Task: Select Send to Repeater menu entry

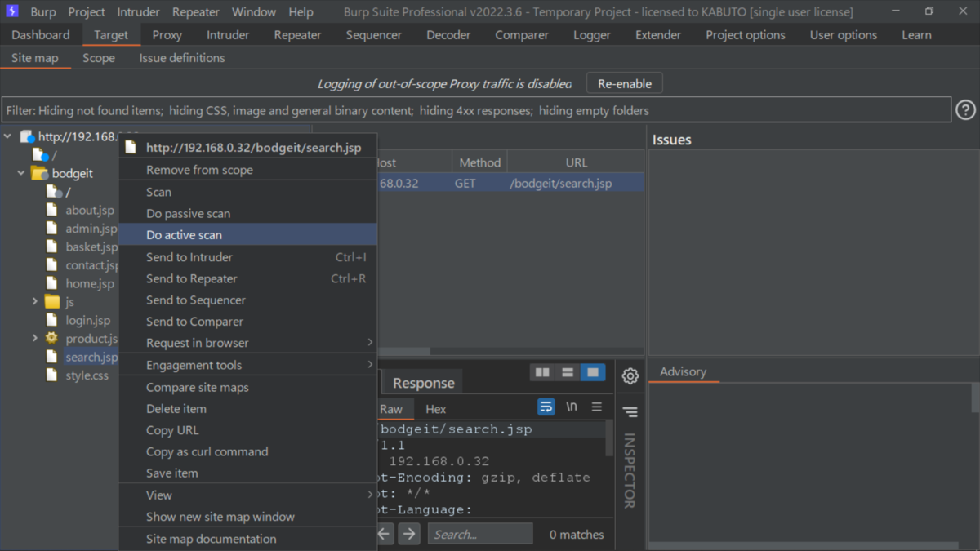Action: [x=248, y=278]
